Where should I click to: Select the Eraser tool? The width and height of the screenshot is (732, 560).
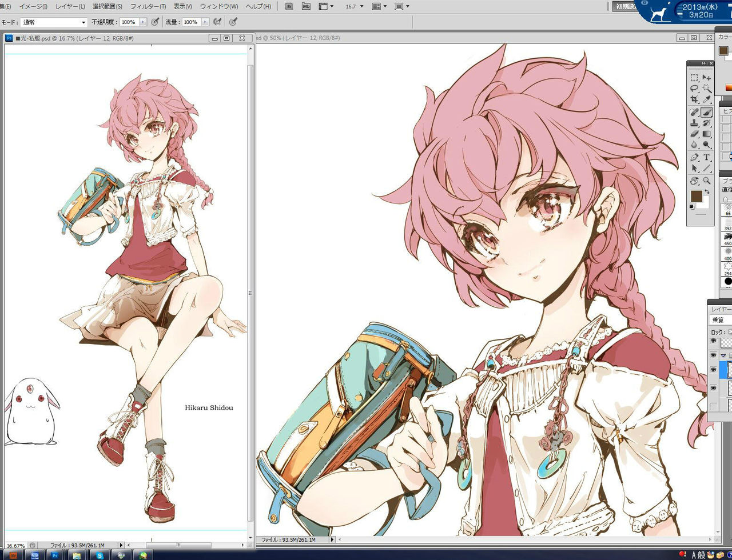point(694,134)
